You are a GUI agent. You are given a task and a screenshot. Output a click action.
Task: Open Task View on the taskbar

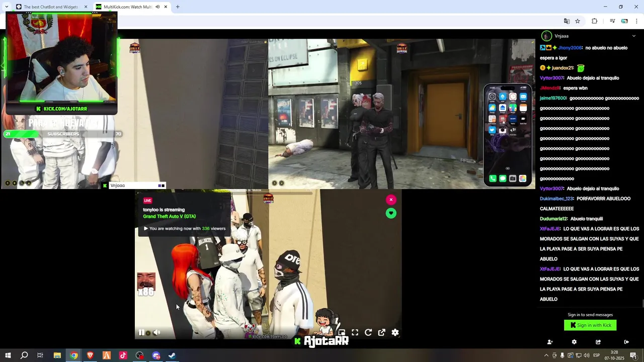[x=40, y=355]
